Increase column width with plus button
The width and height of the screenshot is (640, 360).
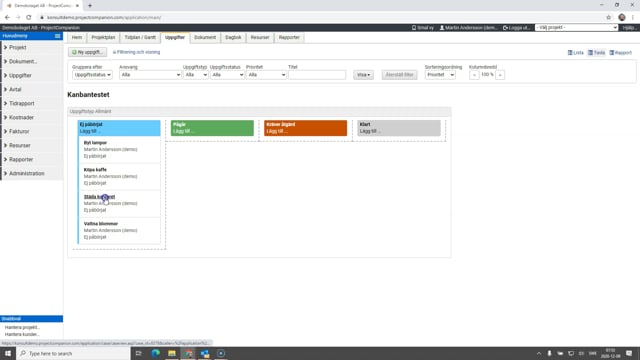click(500, 75)
